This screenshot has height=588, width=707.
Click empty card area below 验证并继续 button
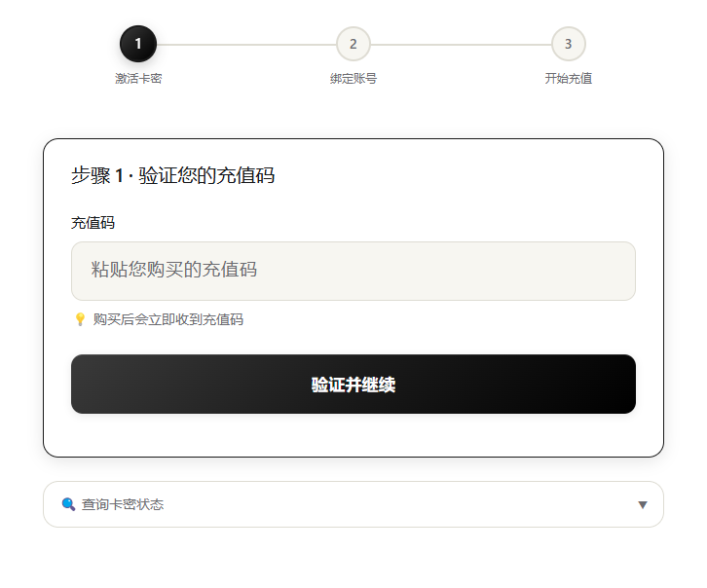point(353,435)
